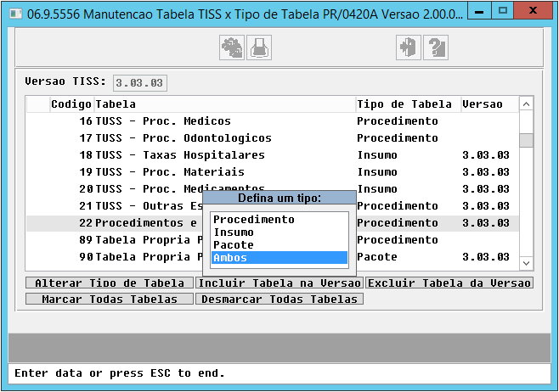
Task: Select row 22 Procedimentos e
Action: point(273,223)
